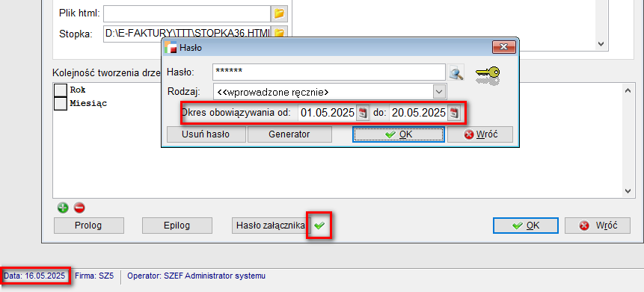This screenshot has height=292, width=644.
Task: Remove item with red minus icon
Action: (x=79, y=208)
